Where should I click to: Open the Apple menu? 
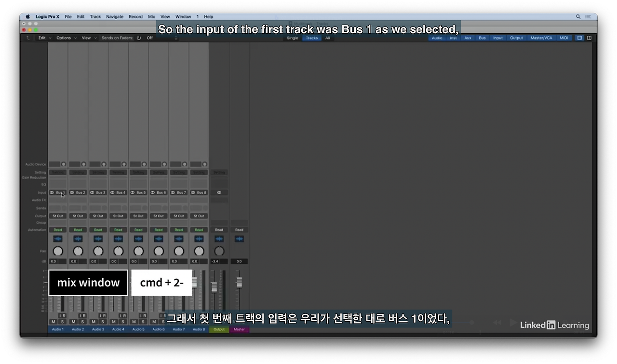point(27,16)
